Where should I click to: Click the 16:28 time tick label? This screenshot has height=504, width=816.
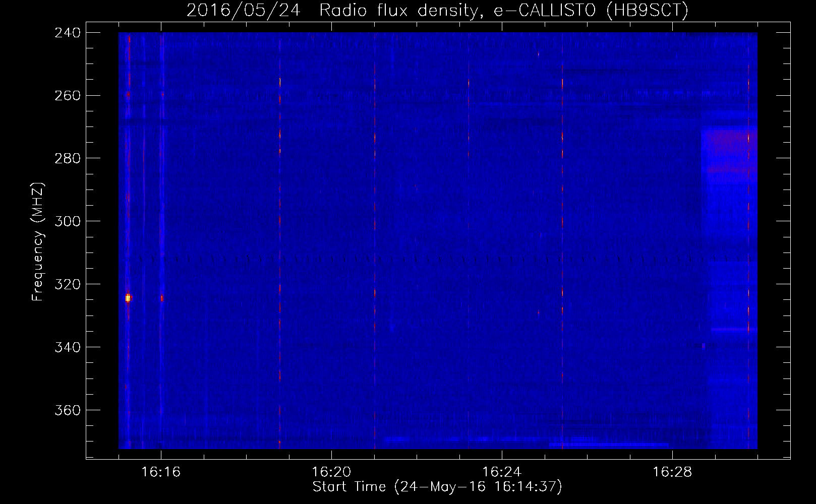point(672,472)
